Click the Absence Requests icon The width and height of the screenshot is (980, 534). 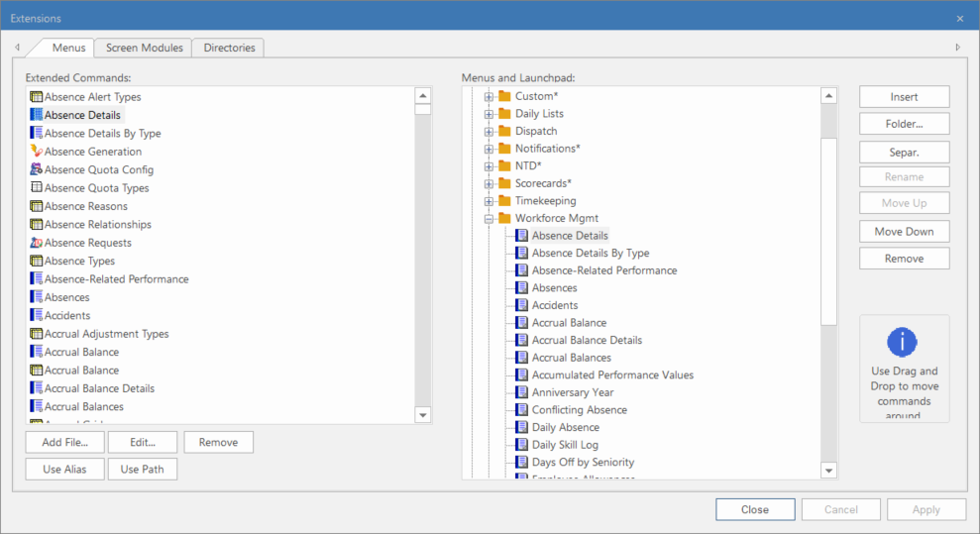37,243
